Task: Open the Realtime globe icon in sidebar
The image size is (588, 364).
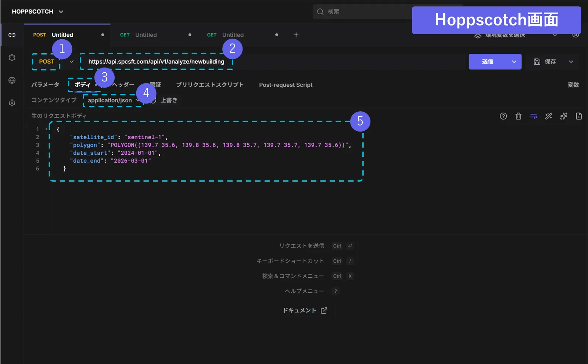Action: point(12,80)
